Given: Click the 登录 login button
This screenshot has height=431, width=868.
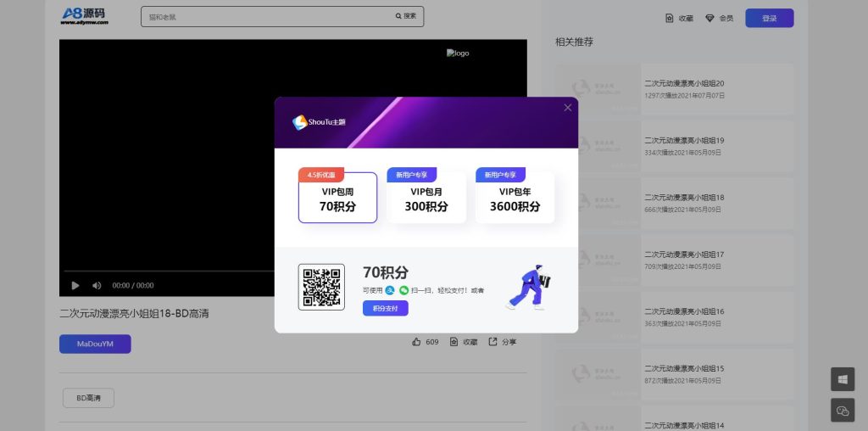Looking at the screenshot, I should click(x=770, y=19).
